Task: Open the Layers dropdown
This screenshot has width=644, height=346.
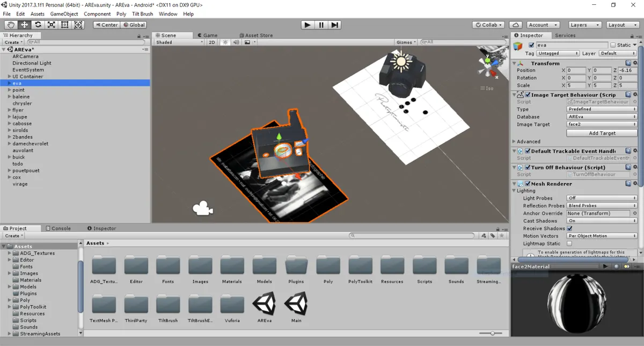Action: coord(584,25)
